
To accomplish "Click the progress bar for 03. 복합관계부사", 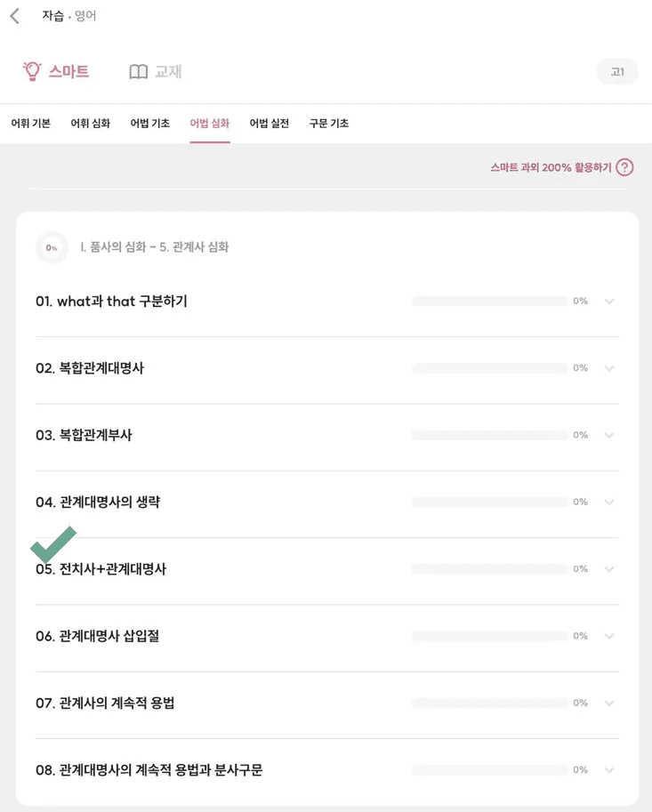I will click(x=489, y=435).
